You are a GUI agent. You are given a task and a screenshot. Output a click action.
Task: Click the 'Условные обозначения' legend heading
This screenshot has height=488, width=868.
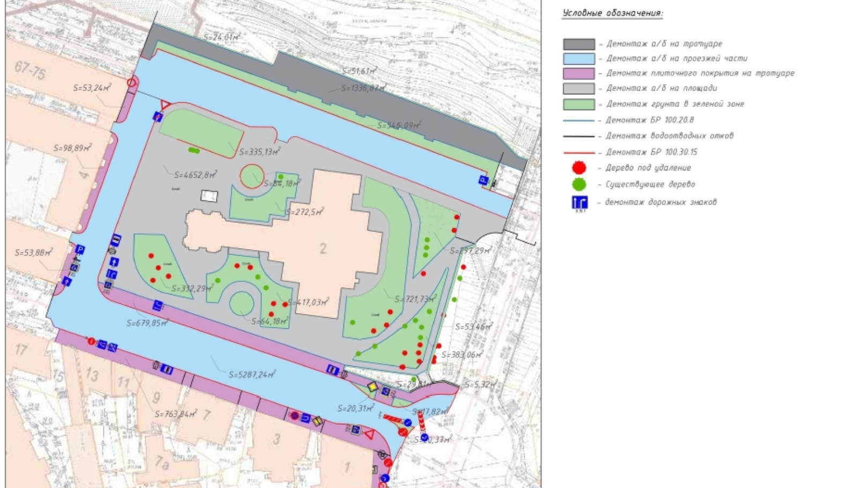point(612,13)
